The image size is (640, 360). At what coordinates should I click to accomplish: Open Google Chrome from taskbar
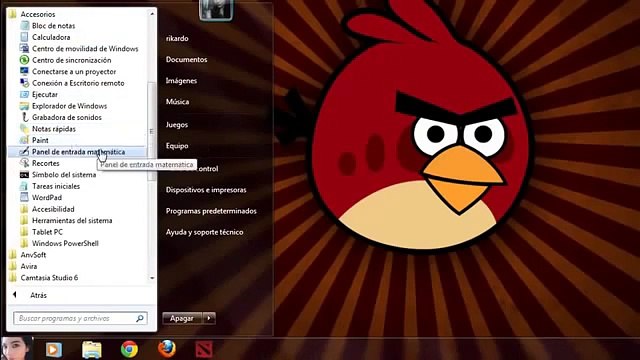click(x=129, y=349)
